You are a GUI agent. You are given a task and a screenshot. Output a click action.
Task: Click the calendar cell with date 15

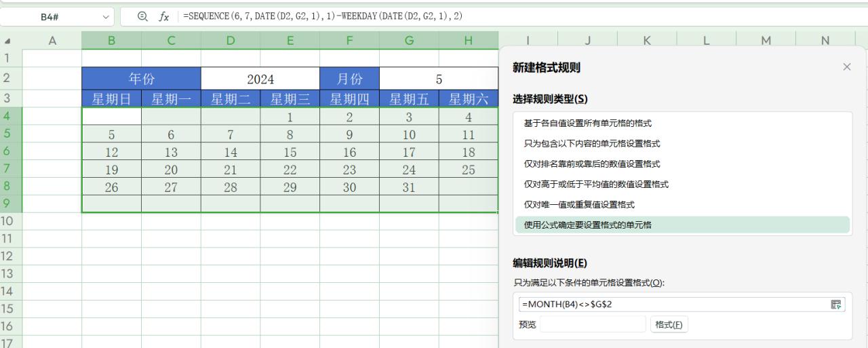[290, 152]
